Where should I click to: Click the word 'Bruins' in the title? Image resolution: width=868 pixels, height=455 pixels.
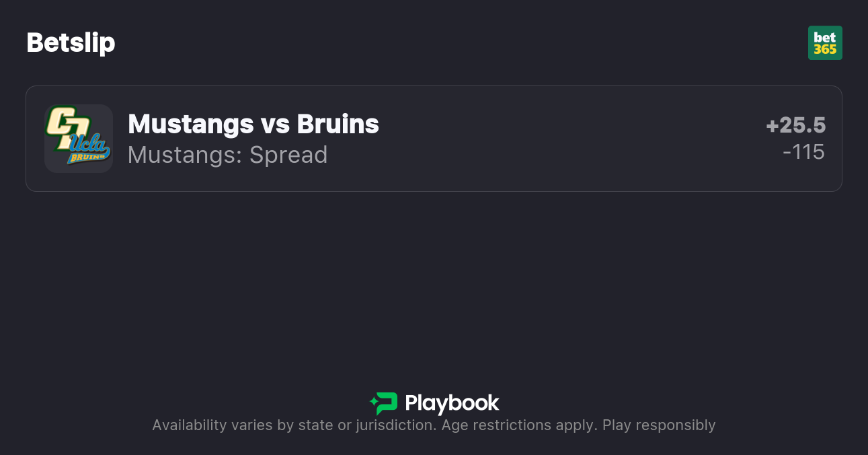click(x=338, y=124)
